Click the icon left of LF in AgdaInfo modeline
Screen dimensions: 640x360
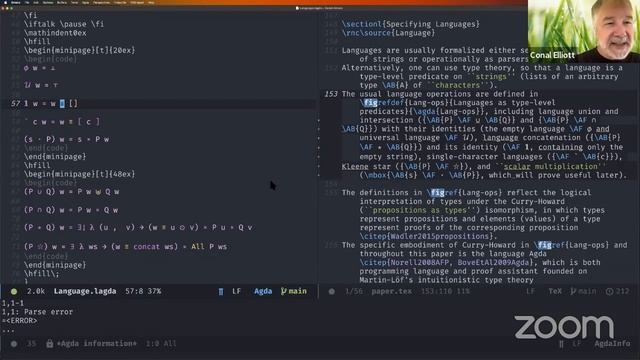point(561,344)
